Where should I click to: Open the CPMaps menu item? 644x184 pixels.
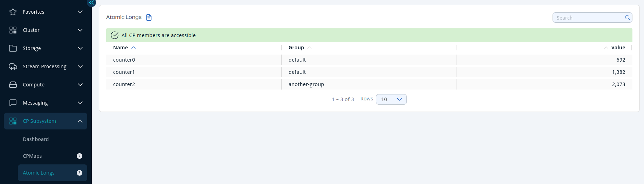point(32,156)
